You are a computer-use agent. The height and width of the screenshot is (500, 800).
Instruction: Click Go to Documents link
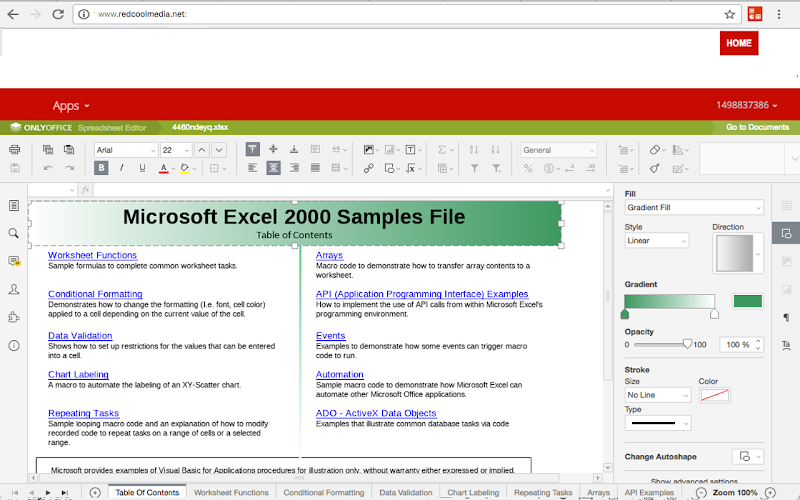point(757,127)
